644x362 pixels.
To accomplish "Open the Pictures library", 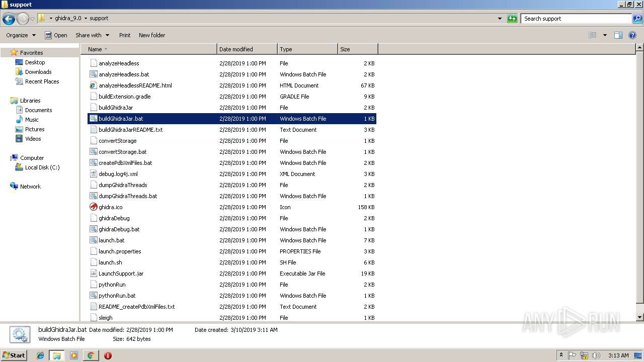I will (35, 129).
